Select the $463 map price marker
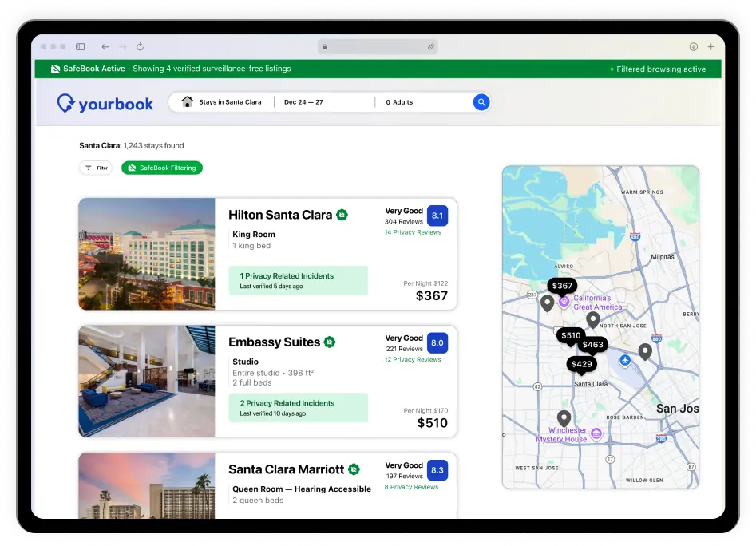This screenshot has height=546, width=756. click(592, 345)
